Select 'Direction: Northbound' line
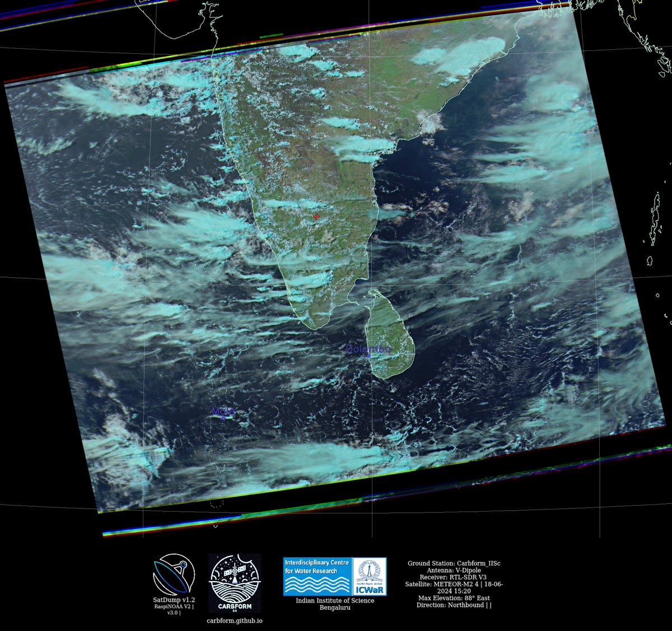 (x=450, y=605)
